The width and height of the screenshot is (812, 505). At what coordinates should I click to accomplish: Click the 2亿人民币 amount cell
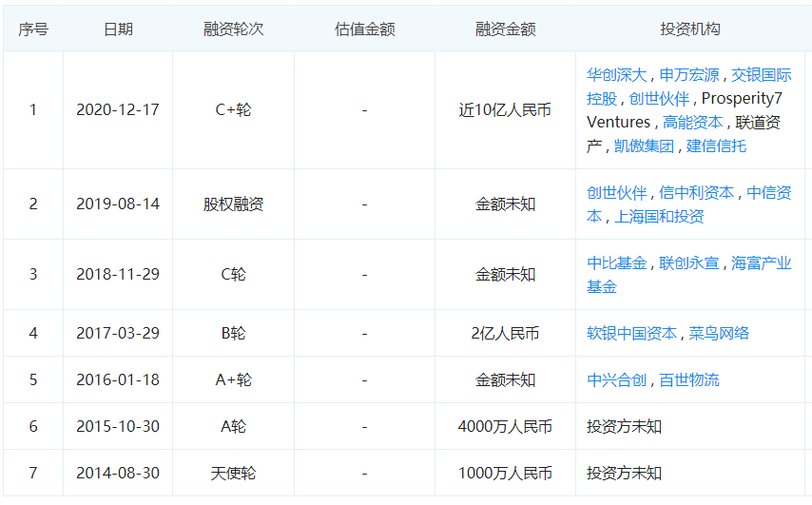506,333
